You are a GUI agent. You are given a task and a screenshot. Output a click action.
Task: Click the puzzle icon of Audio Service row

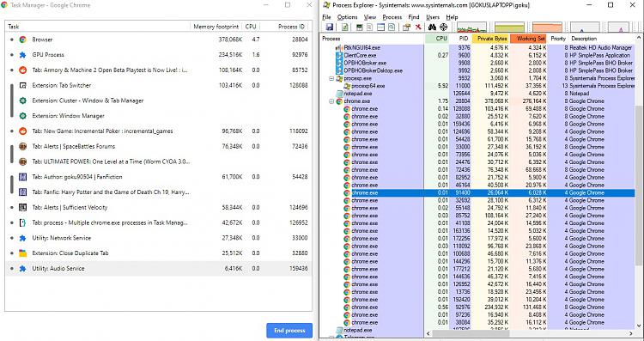point(23,268)
